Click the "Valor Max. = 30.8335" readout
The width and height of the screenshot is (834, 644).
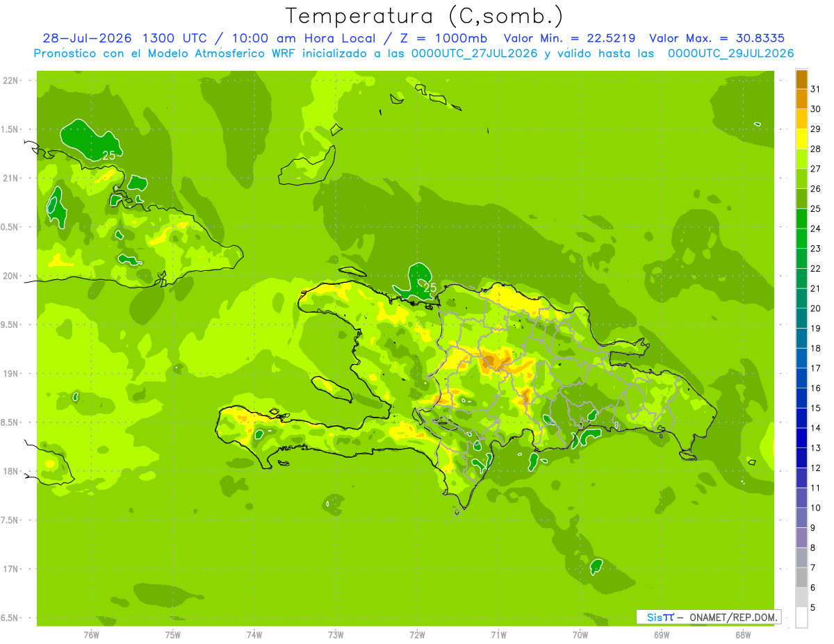point(718,38)
